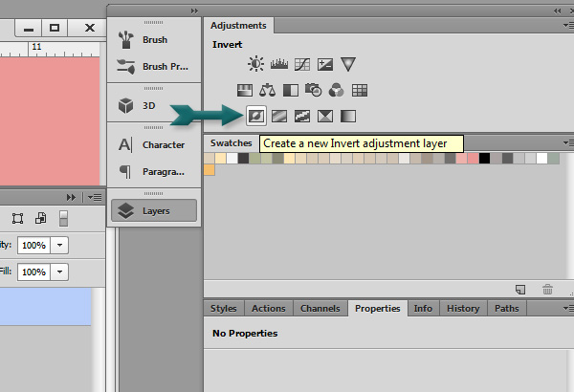Toggle the Layers panel button
The height and width of the screenshot is (392, 574).
pyautogui.click(x=154, y=211)
